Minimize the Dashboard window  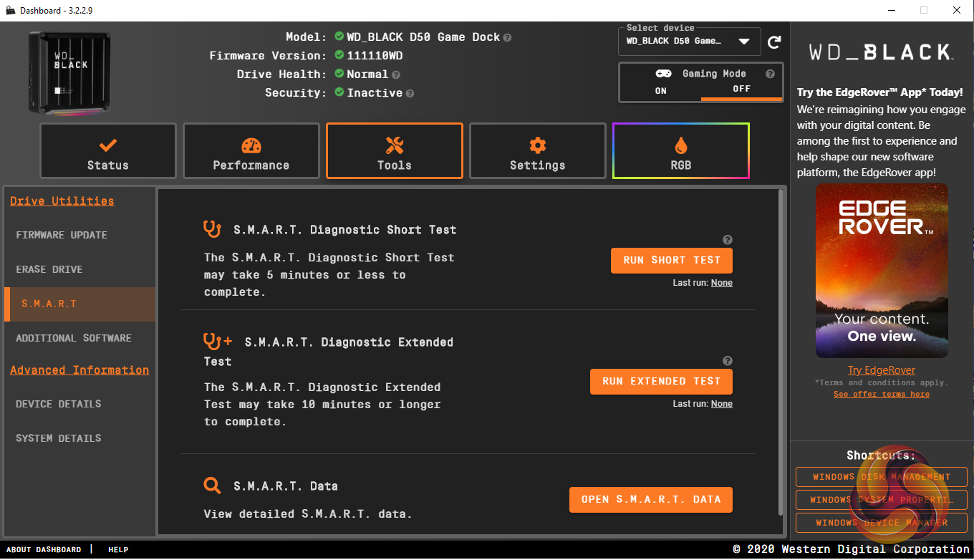[892, 10]
